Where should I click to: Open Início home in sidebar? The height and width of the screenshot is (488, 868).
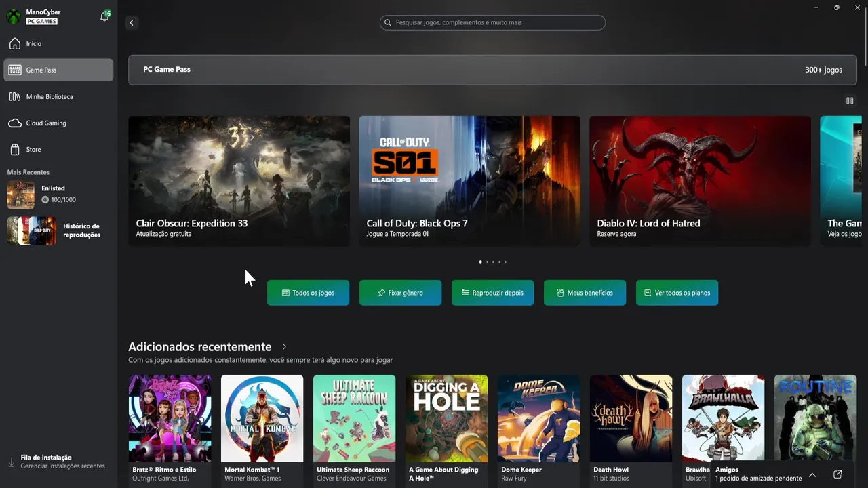click(x=58, y=43)
